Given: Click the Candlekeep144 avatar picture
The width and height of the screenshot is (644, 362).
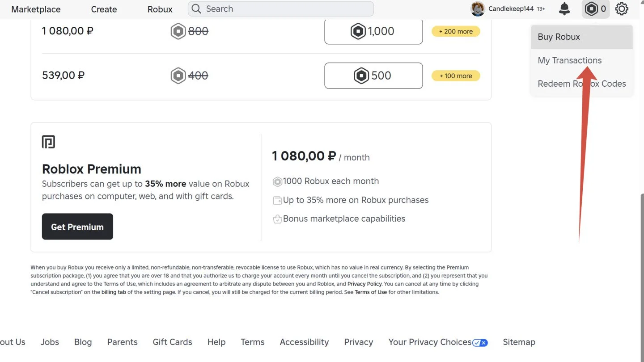Looking at the screenshot, I should (478, 9).
